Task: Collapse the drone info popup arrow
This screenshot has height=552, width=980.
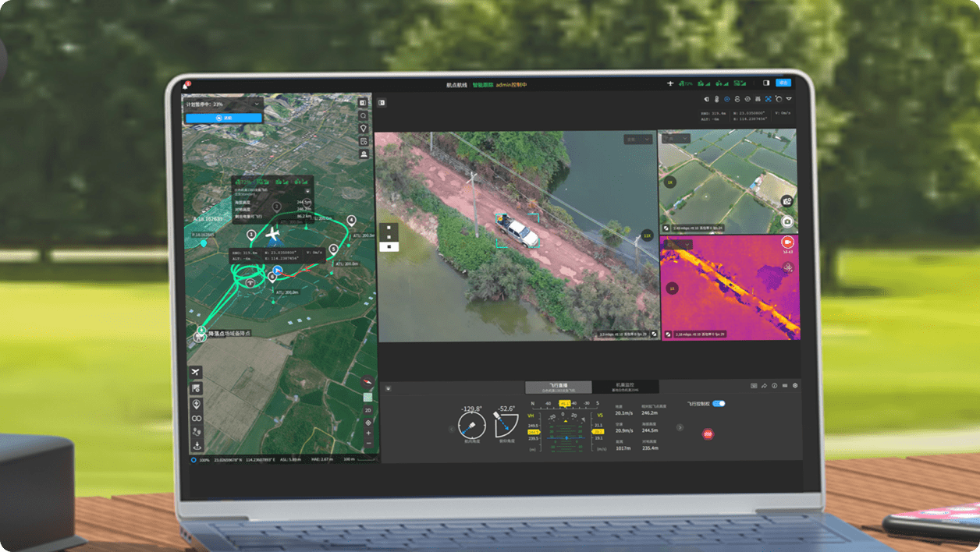Action: click(307, 189)
